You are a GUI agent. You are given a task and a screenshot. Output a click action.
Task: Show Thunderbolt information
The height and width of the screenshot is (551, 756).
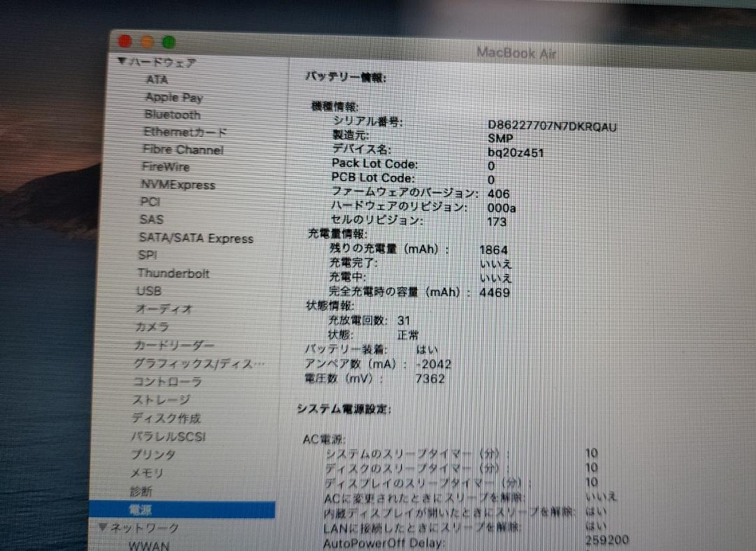click(174, 273)
